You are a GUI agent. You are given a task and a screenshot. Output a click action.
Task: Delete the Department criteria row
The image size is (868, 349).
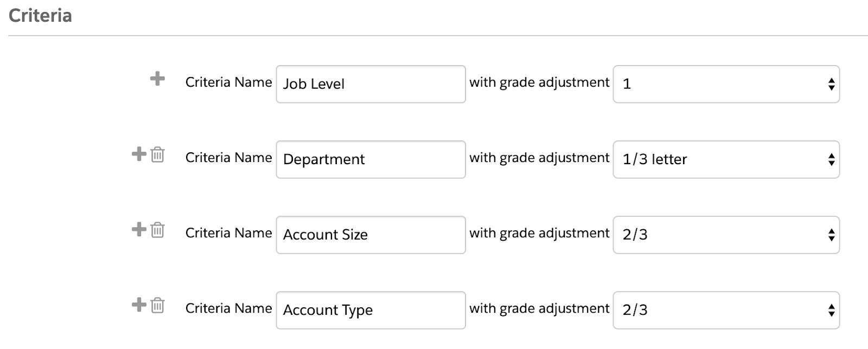tap(157, 155)
